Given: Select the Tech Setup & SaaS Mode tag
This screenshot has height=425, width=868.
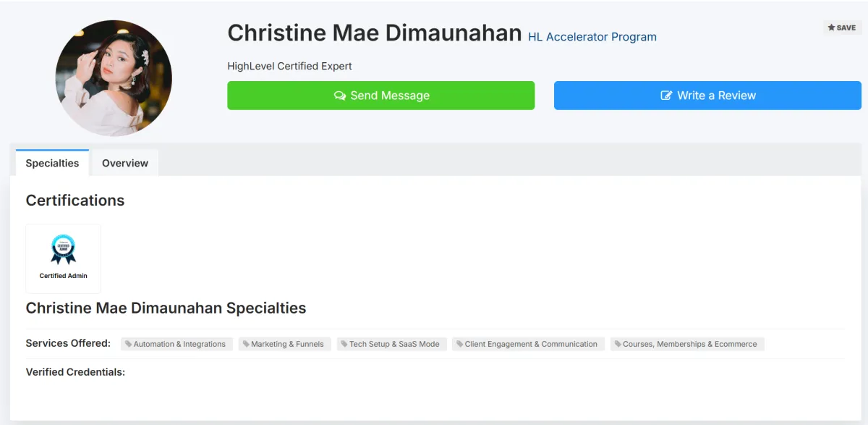Looking at the screenshot, I should 392,344.
